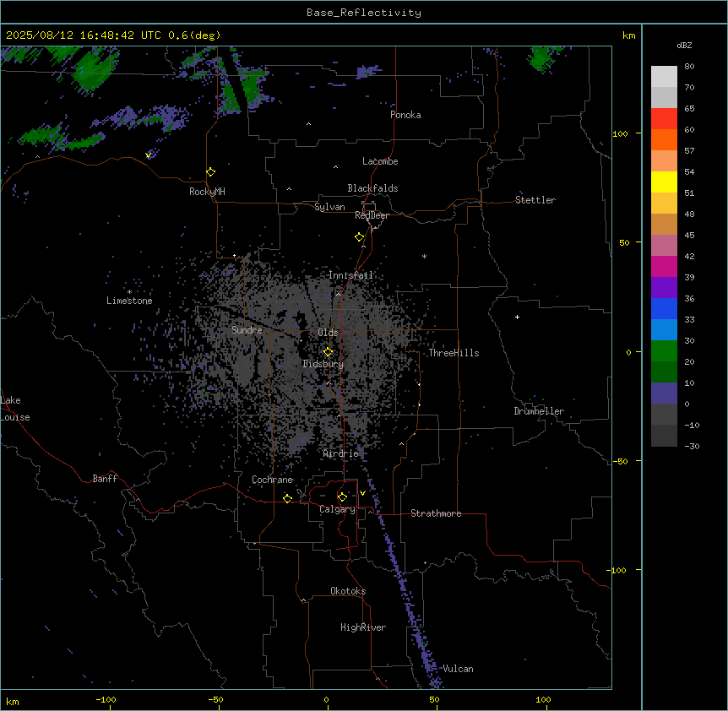This screenshot has height=711, width=728.
Task: Click the RedDeer city label
Action: 372,215
